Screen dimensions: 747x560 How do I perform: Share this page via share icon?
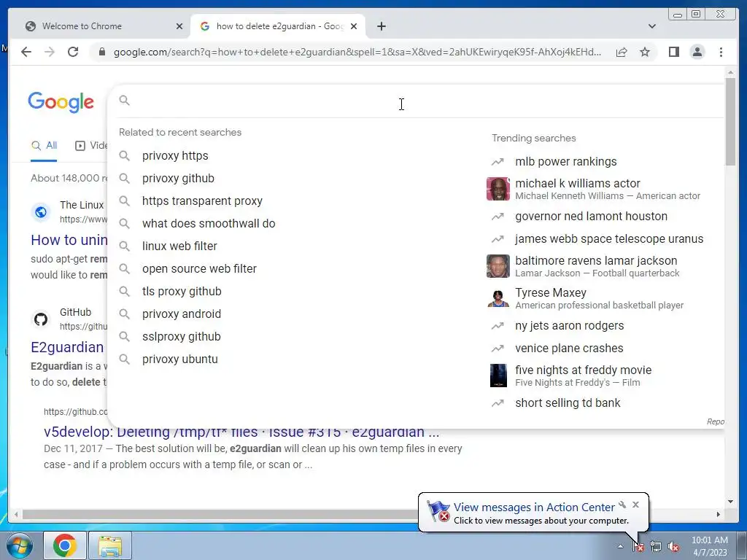point(622,52)
